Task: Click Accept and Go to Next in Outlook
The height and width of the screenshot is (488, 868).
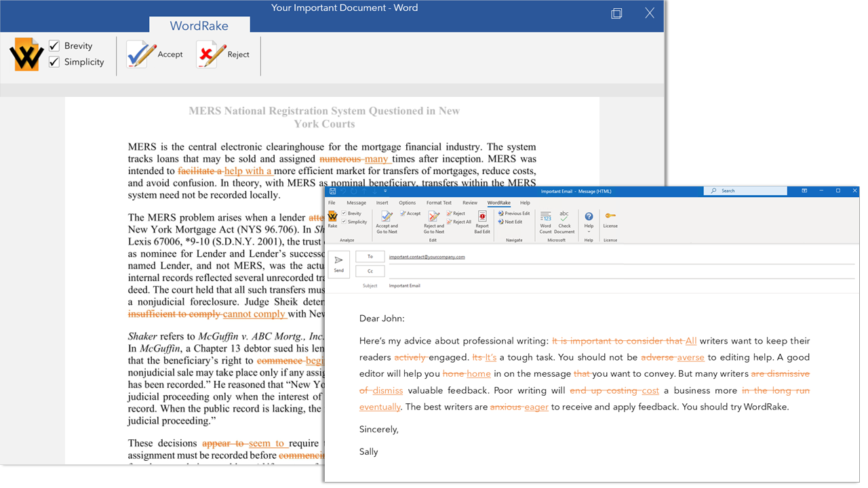Action: 387,222
